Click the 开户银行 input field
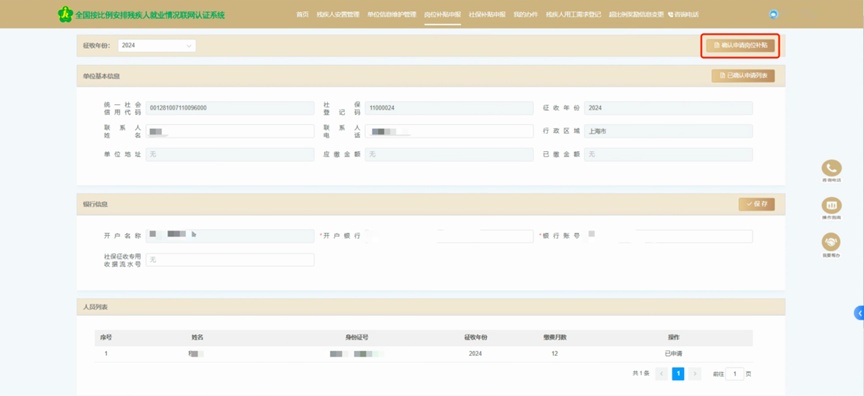This screenshot has height=396, width=864. point(449,236)
